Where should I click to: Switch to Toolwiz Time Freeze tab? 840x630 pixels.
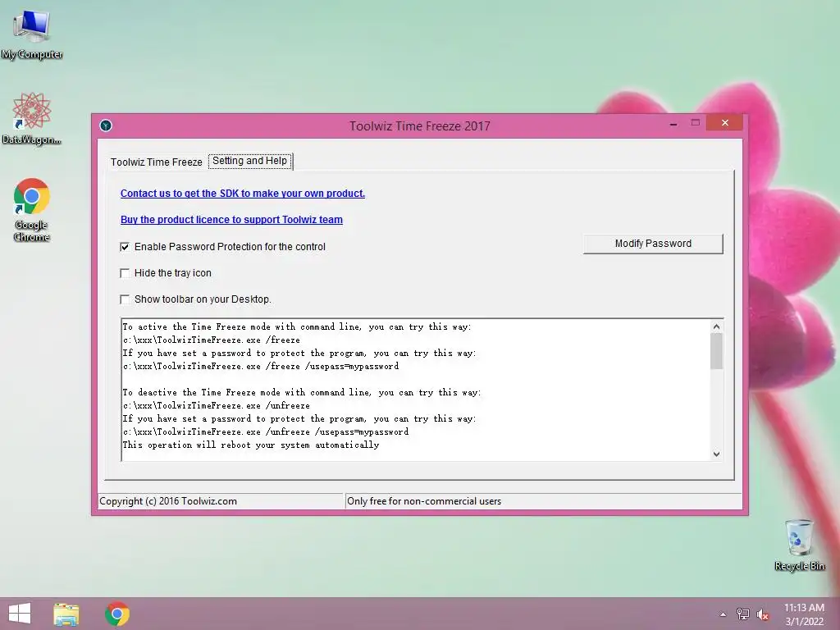(x=157, y=162)
